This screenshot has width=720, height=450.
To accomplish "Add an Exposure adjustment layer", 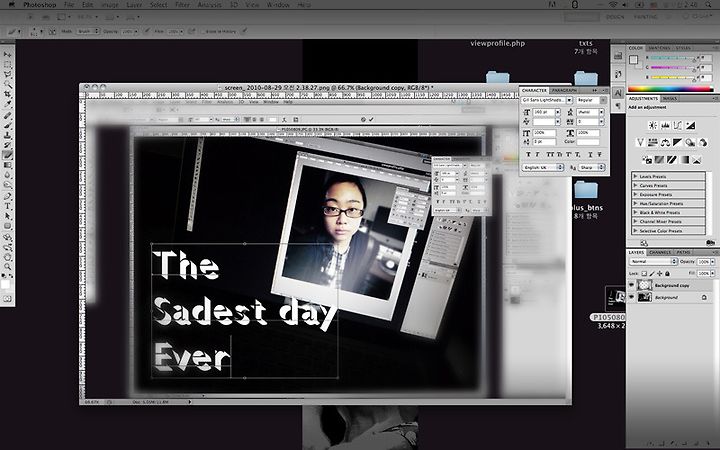I will click(x=690, y=125).
